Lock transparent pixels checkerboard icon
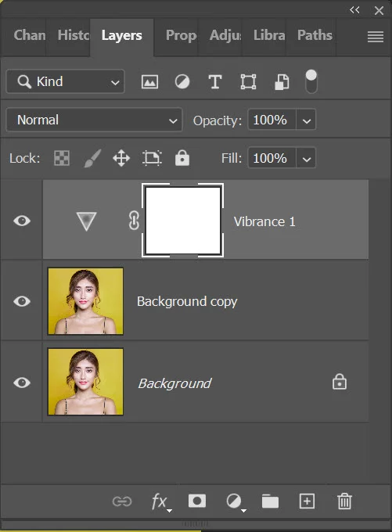Viewport: 392px width, 532px height. pos(62,158)
